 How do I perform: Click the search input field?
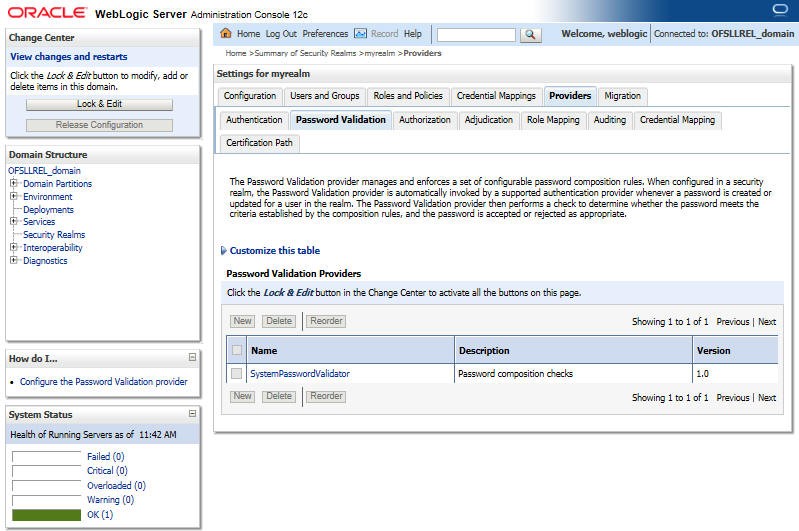(476, 35)
